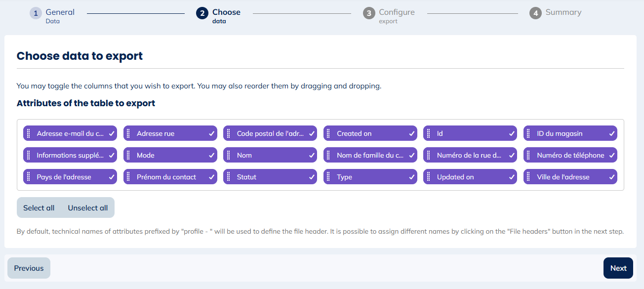Click the "Select all" button
Image resolution: width=644 pixels, height=289 pixels.
[39, 207]
